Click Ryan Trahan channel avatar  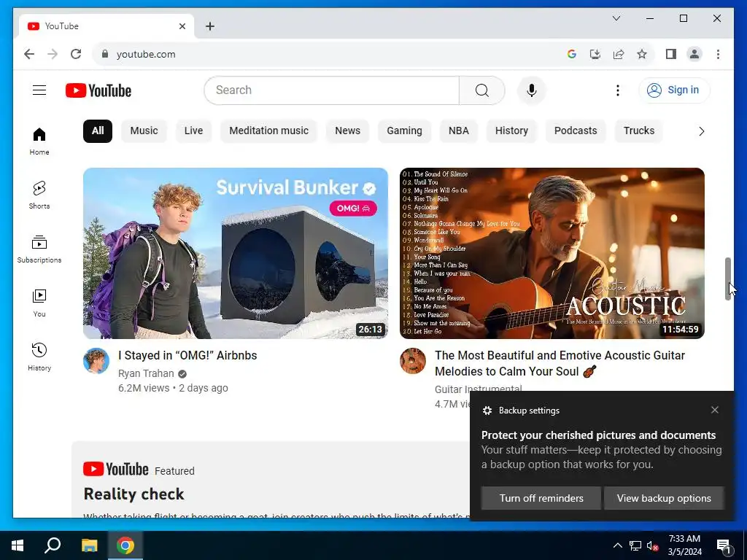pyautogui.click(x=96, y=361)
